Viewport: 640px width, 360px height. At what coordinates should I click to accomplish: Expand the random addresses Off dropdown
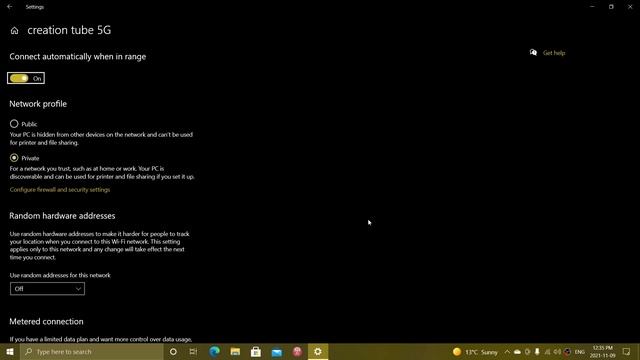click(47, 289)
